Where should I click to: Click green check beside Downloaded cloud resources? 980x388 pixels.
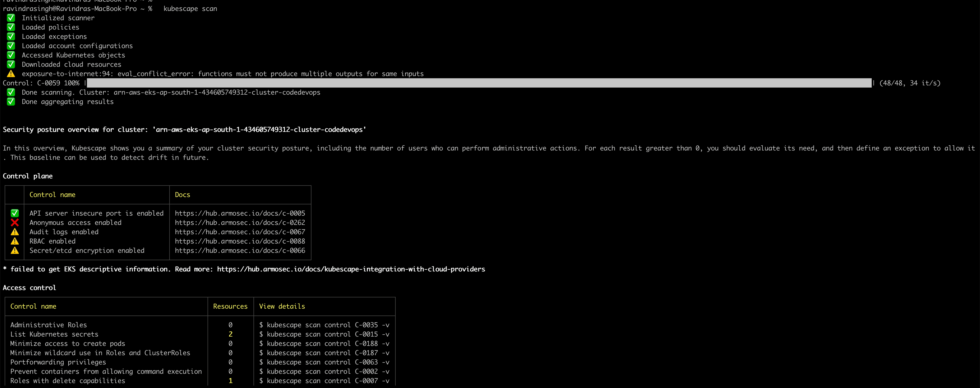tap(11, 64)
